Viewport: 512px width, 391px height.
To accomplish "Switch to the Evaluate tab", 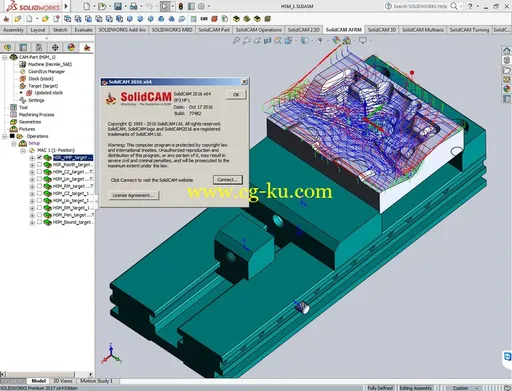I will coord(83,30).
